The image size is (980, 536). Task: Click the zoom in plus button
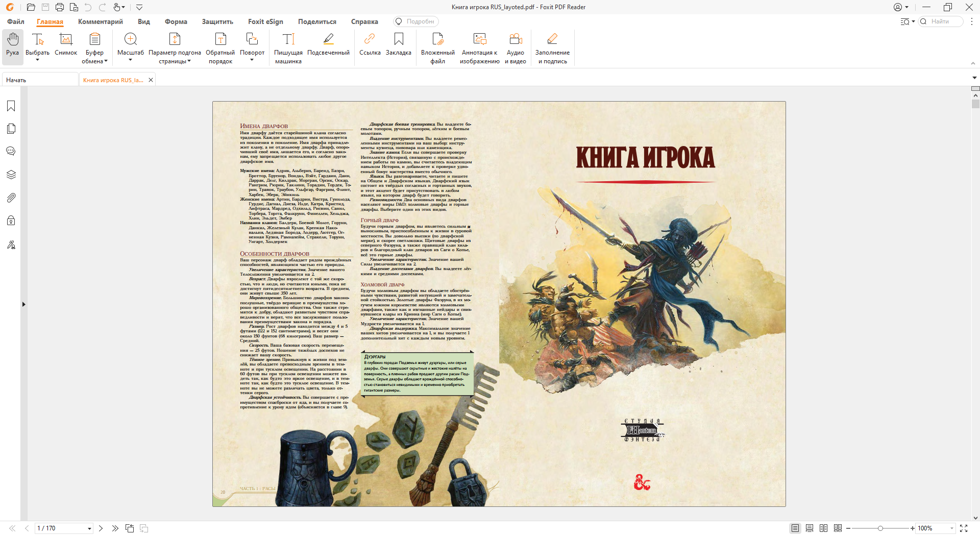coord(913,528)
